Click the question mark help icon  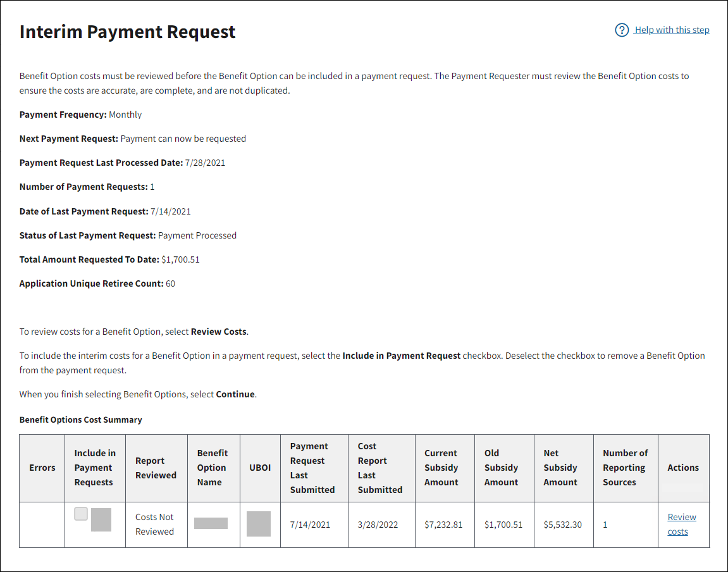(622, 30)
